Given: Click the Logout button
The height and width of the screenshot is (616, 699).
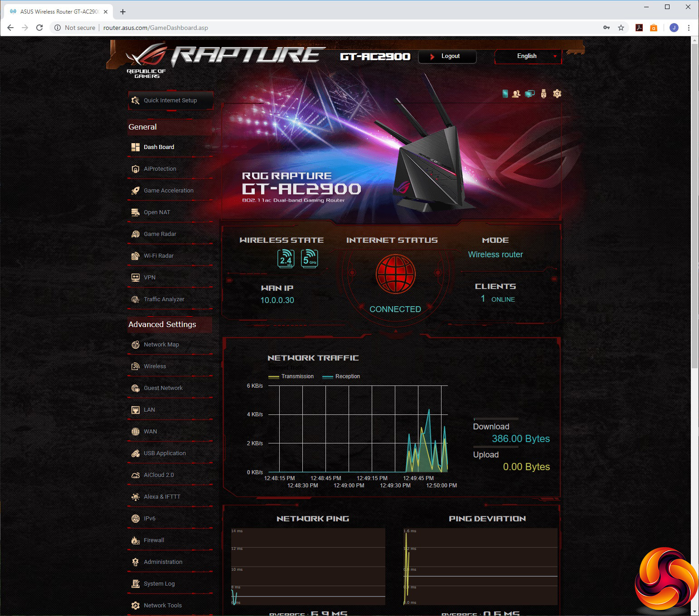Looking at the screenshot, I should (447, 56).
